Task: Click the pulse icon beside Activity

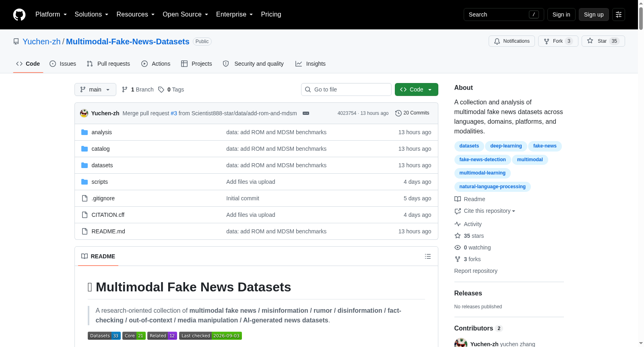Action: [458, 224]
